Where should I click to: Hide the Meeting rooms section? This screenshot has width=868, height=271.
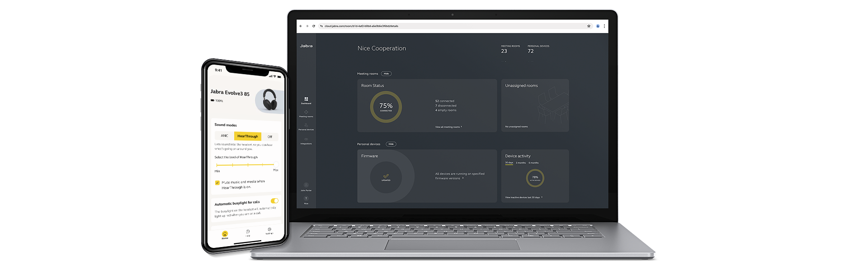(x=386, y=74)
